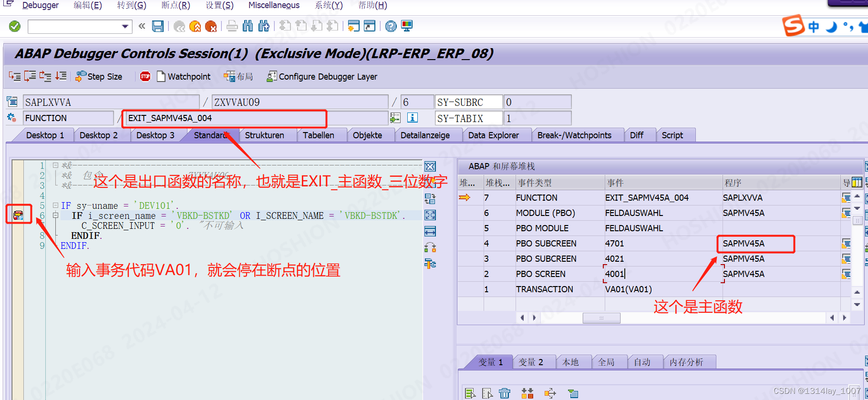868x400 pixels.
Task: Open the 系统(Y) menu
Action: [x=329, y=5]
